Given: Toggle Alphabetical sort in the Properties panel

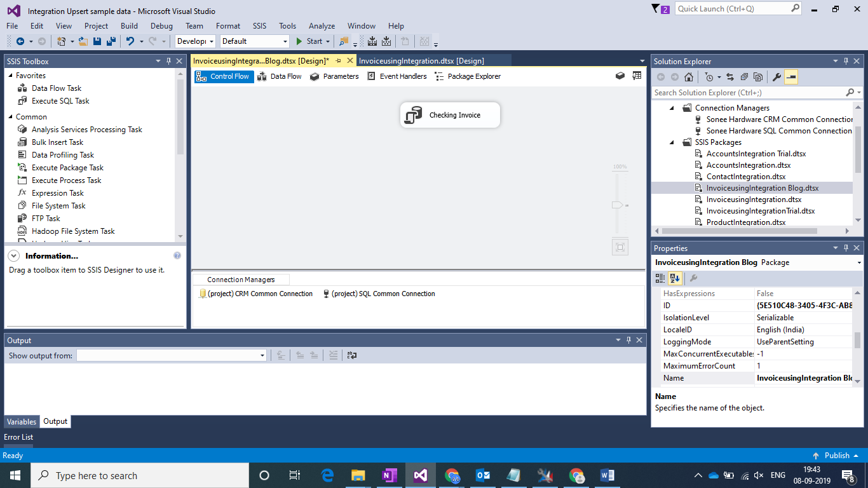Looking at the screenshot, I should pos(675,278).
